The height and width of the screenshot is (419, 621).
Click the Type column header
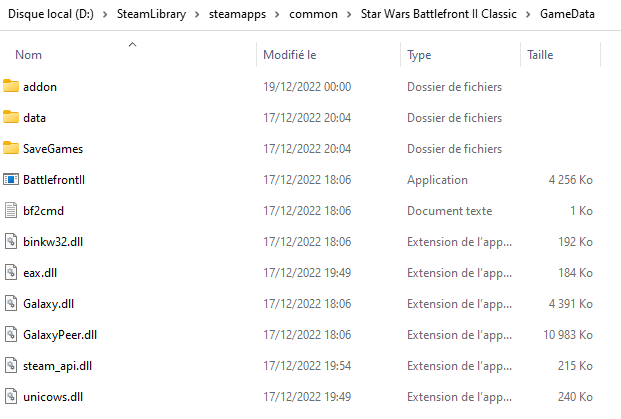click(419, 55)
